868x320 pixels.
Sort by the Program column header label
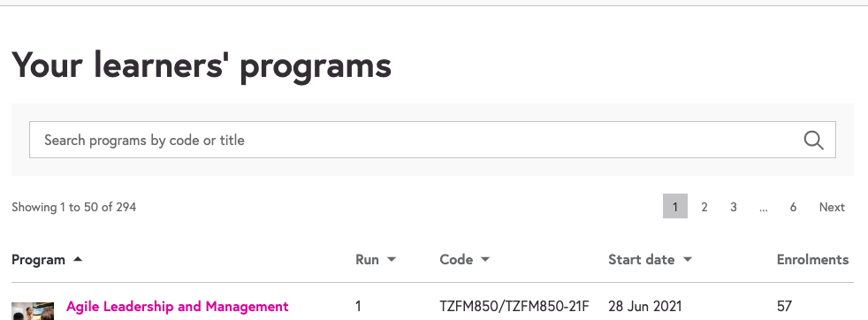pyautogui.click(x=38, y=260)
